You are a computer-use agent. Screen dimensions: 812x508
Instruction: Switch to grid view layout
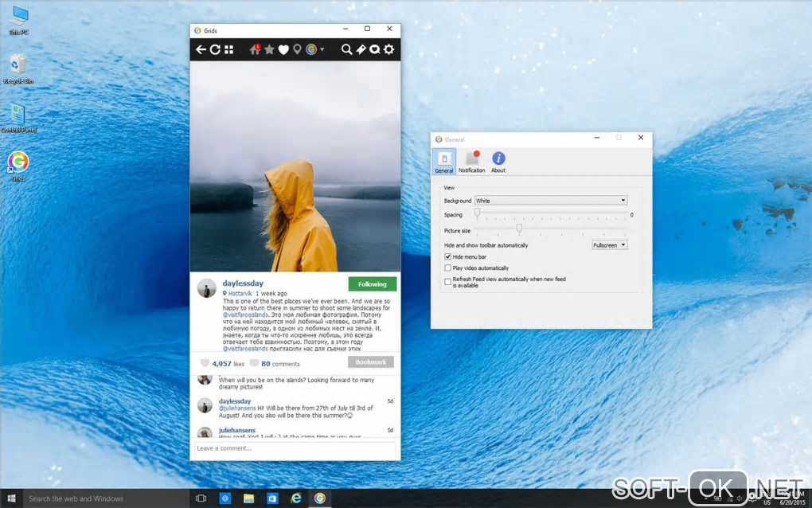(x=229, y=49)
